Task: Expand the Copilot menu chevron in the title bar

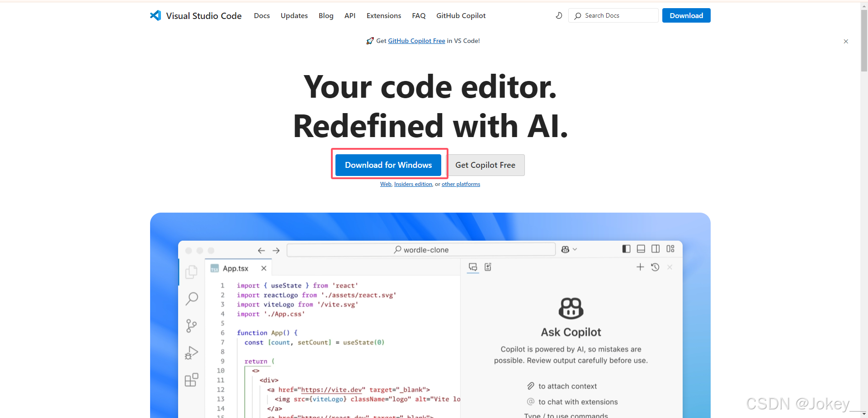Action: point(575,249)
